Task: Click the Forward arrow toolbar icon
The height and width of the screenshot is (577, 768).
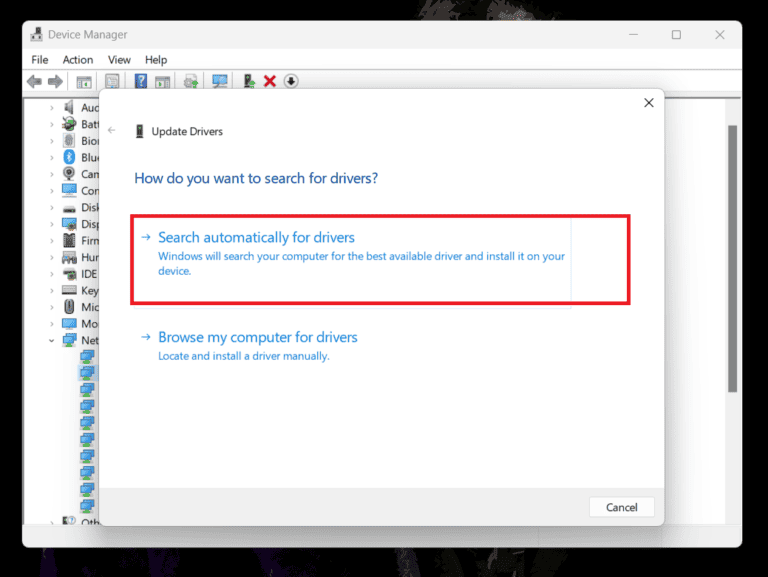Action: tap(55, 81)
